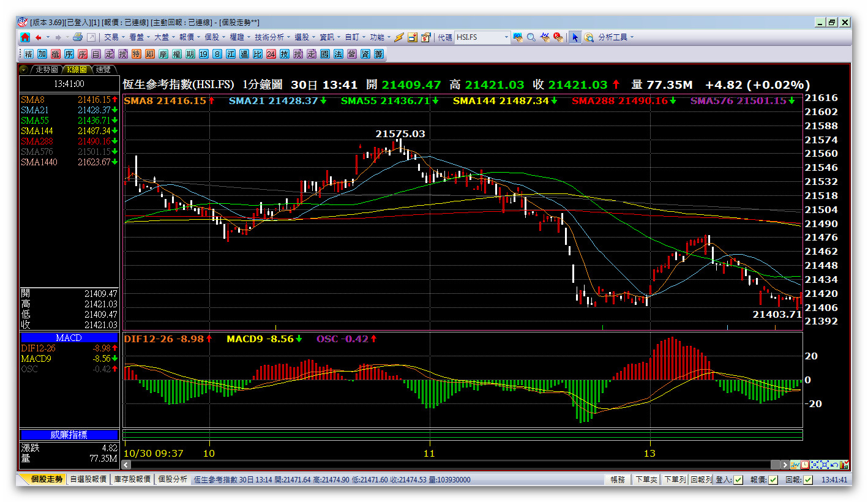Click the grey forward arrow
868x502 pixels.
click(58, 37)
